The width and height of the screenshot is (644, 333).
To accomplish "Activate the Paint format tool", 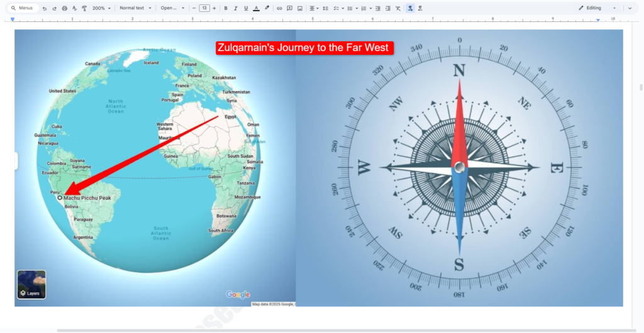I will pos(84,8).
